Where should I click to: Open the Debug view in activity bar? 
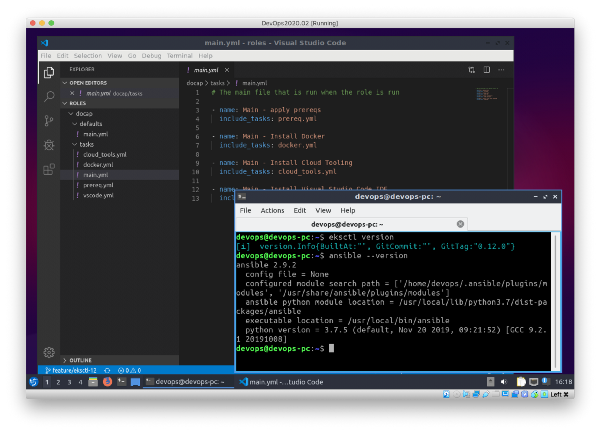pyautogui.click(x=49, y=145)
